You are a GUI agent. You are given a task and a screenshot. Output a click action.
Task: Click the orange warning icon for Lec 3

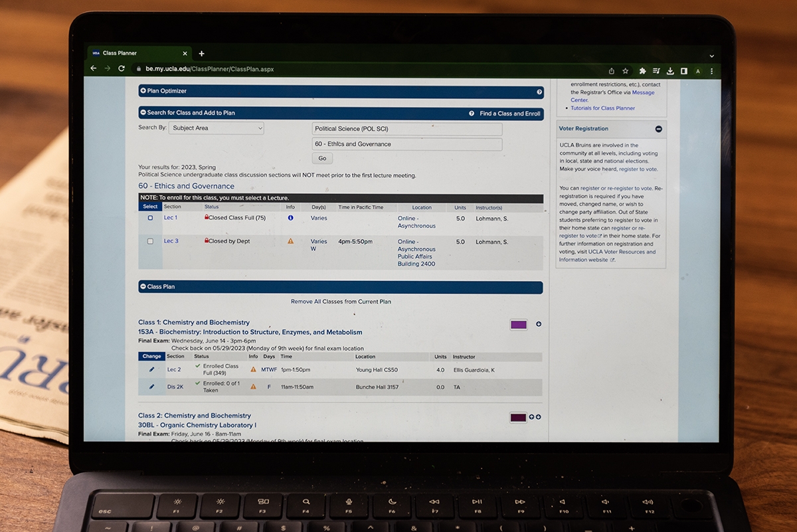tap(290, 241)
